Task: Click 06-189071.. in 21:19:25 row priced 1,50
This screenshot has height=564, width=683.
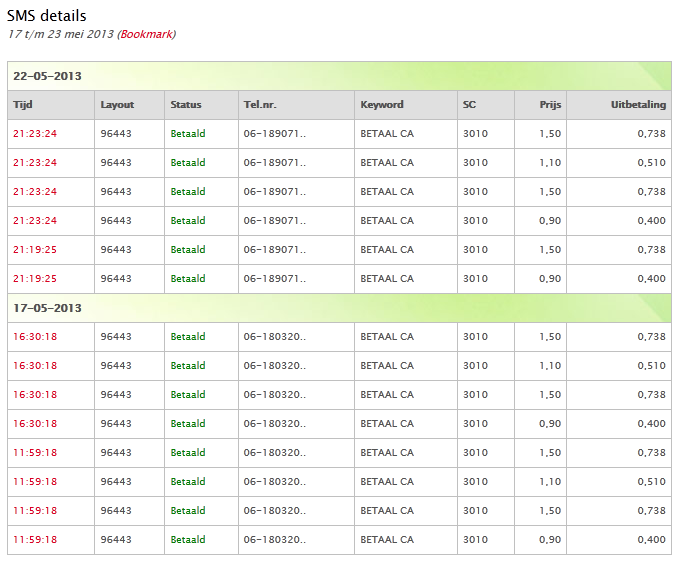Action: 275,250
